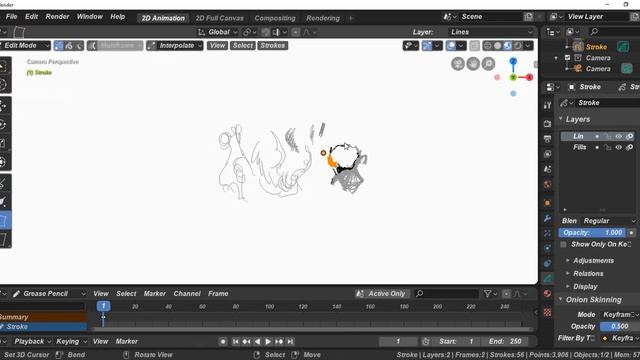
Task: Open the Playback popover in timeline
Action: pos(32,341)
